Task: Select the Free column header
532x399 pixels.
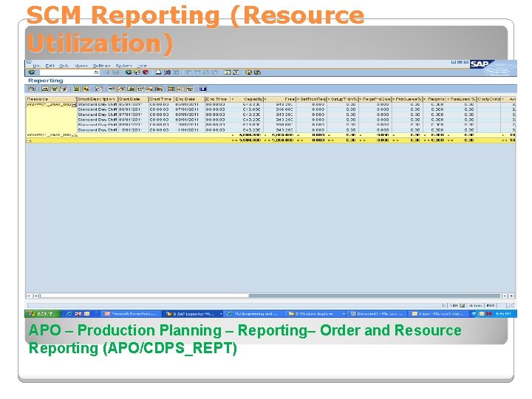Action: coord(279,99)
